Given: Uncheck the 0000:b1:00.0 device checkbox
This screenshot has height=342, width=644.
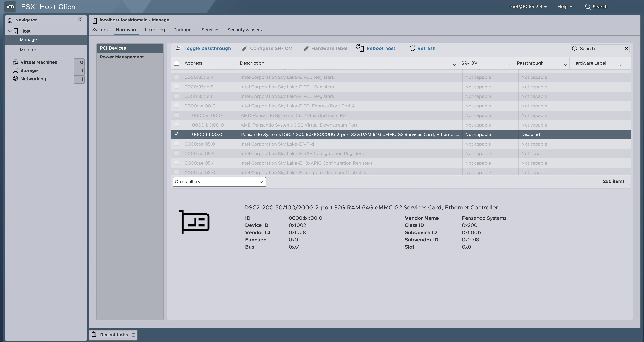Looking at the screenshot, I should coord(177,134).
